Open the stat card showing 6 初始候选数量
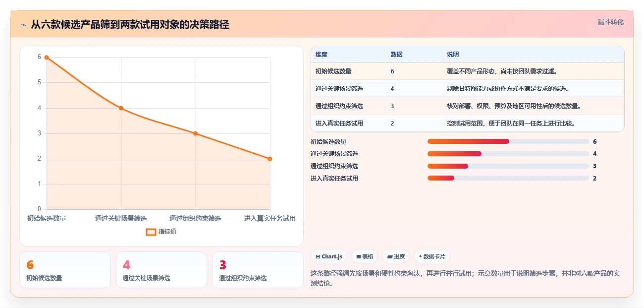This screenshot has width=644, height=308. [65, 270]
